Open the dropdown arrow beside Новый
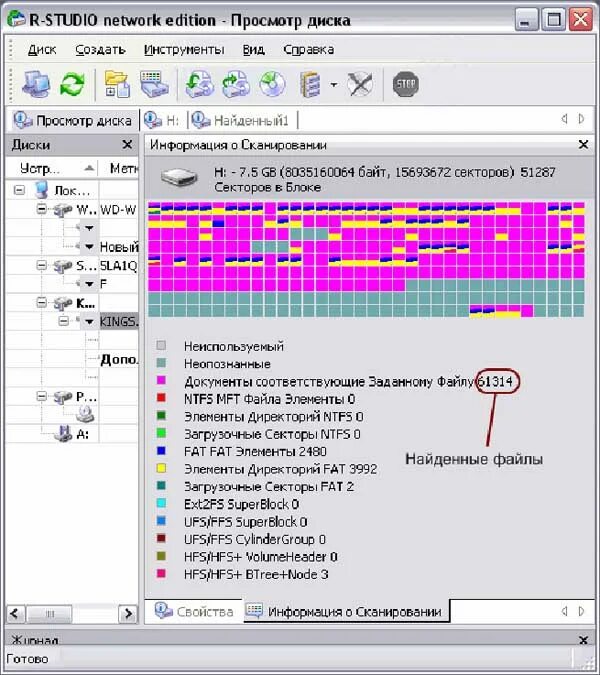 [89, 247]
